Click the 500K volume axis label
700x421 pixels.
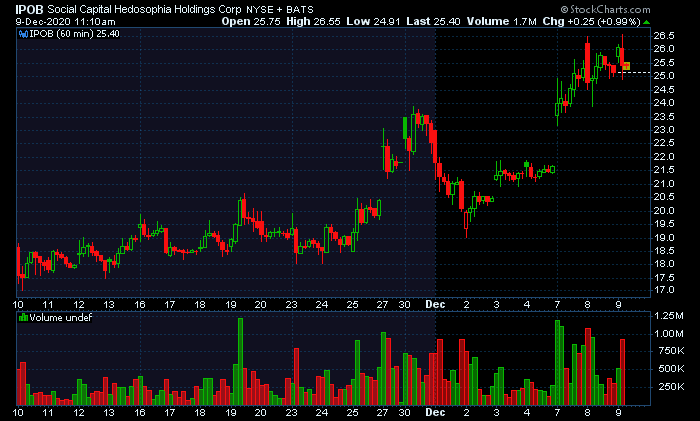point(671,369)
